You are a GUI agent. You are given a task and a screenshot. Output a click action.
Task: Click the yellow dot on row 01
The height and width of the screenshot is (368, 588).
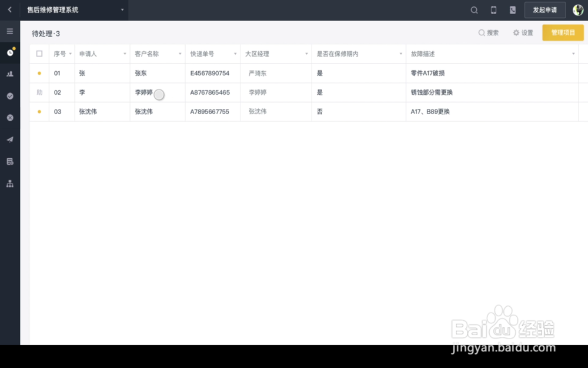(x=39, y=73)
